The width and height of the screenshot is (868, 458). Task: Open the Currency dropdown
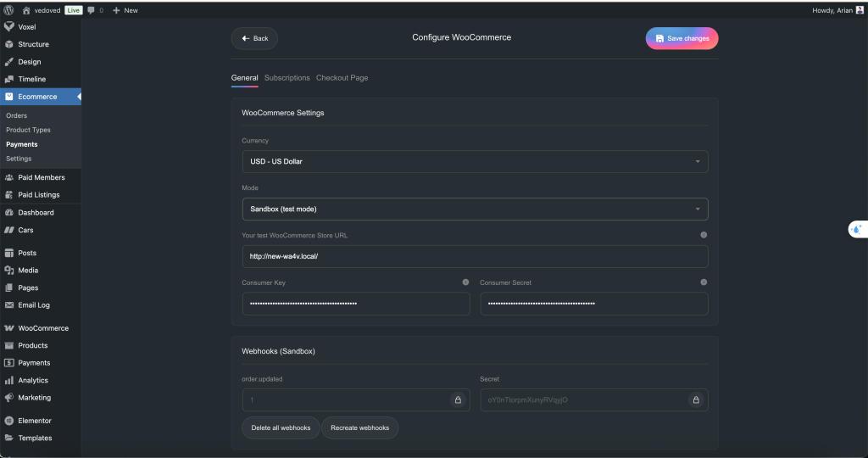pos(475,161)
